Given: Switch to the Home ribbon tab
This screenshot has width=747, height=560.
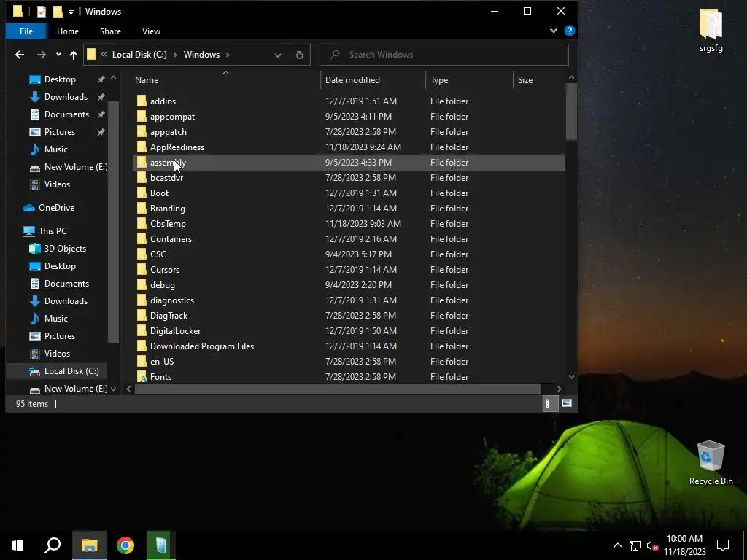Looking at the screenshot, I should pyautogui.click(x=68, y=31).
